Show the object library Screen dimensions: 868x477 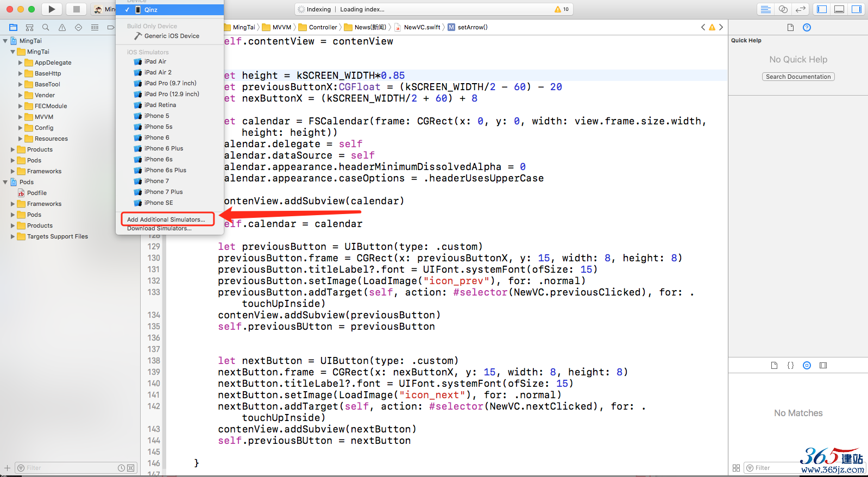coord(807,366)
